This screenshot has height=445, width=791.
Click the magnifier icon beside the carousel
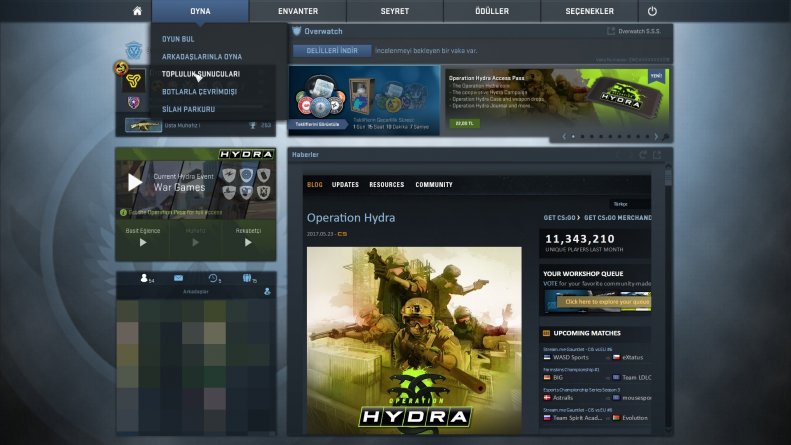666,137
